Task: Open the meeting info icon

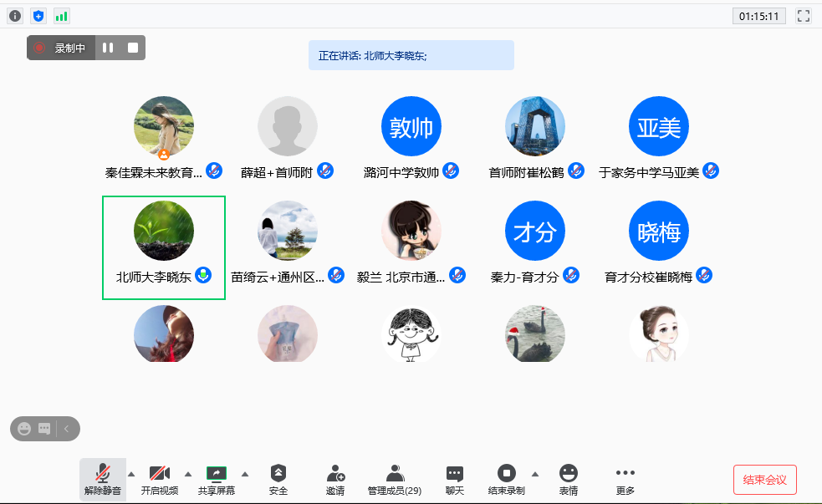Action: [x=15, y=16]
